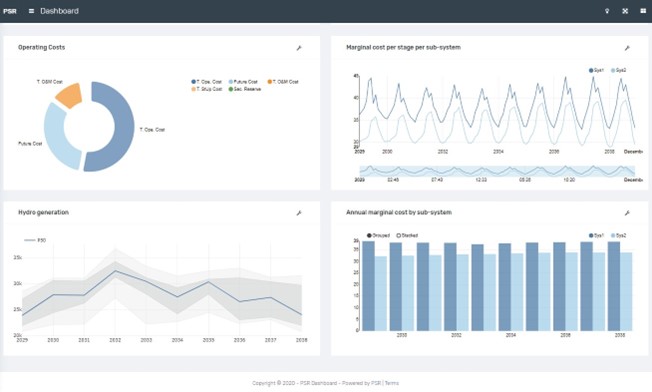The height and width of the screenshot is (392, 652).
Task: Toggle P50 line in Hydro generation legend
Action: pos(35,240)
